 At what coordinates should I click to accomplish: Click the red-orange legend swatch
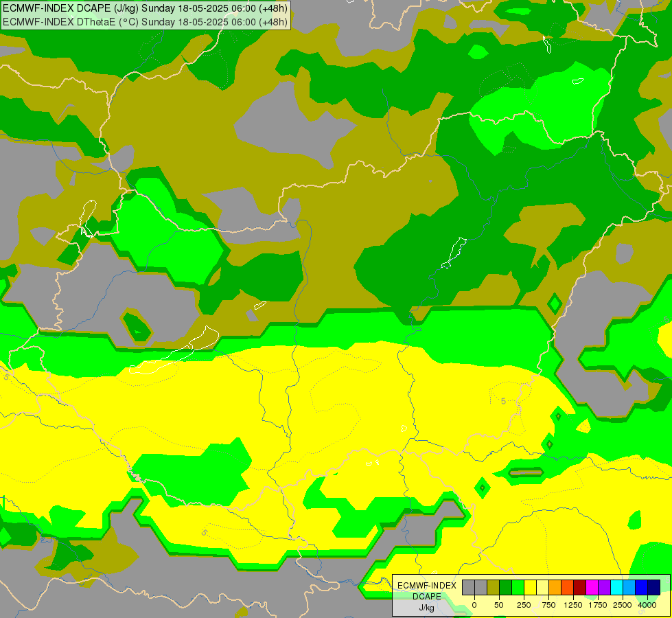pyautogui.click(x=568, y=587)
